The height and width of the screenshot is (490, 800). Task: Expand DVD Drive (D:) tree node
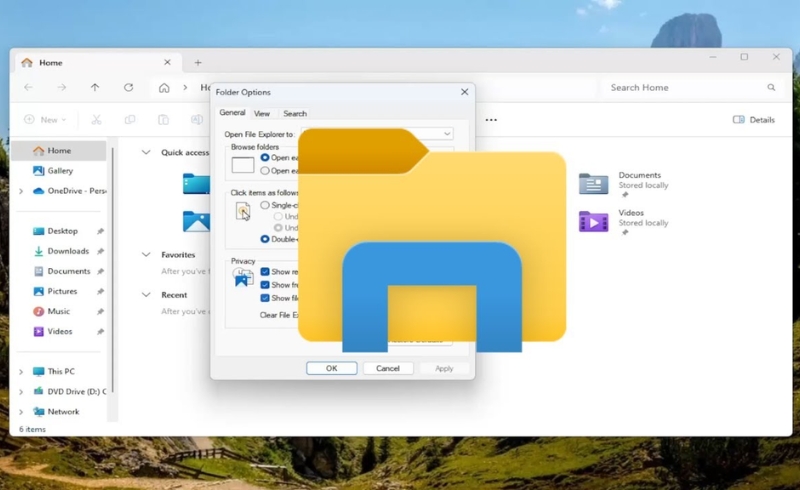pyautogui.click(x=21, y=392)
